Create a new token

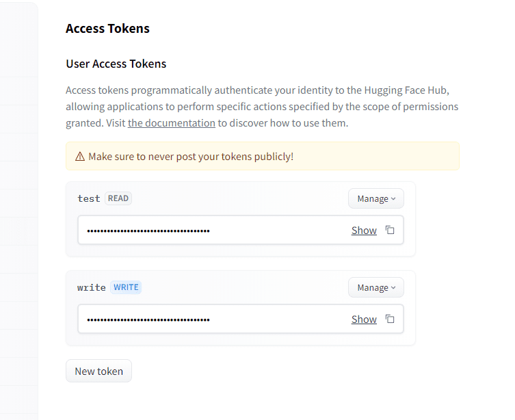(98, 371)
